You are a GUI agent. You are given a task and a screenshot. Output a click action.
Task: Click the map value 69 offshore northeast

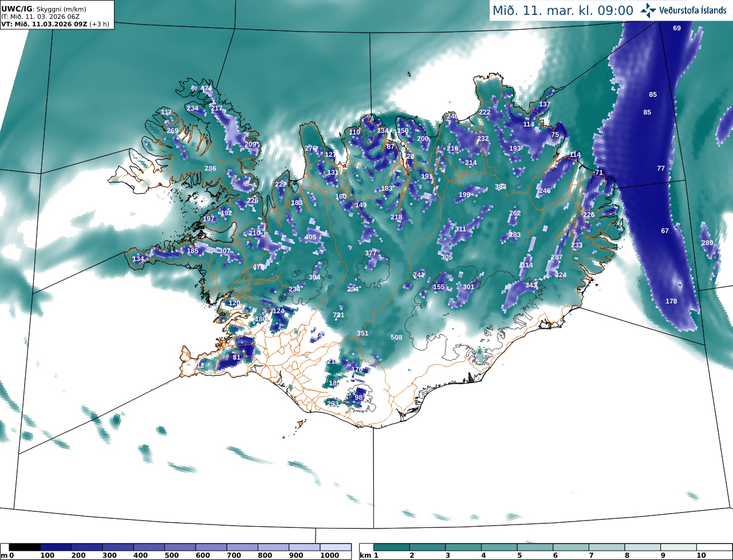677,28
